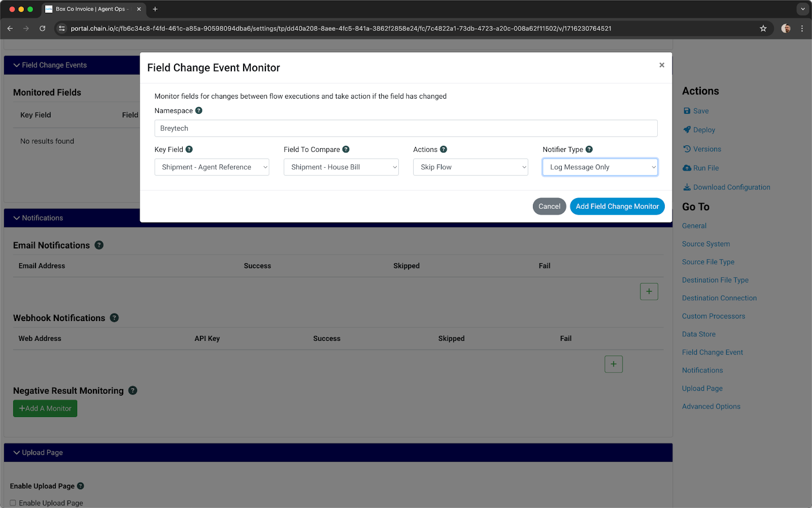This screenshot has height=508, width=812.
Task: Click the Save action label
Action: click(701, 111)
